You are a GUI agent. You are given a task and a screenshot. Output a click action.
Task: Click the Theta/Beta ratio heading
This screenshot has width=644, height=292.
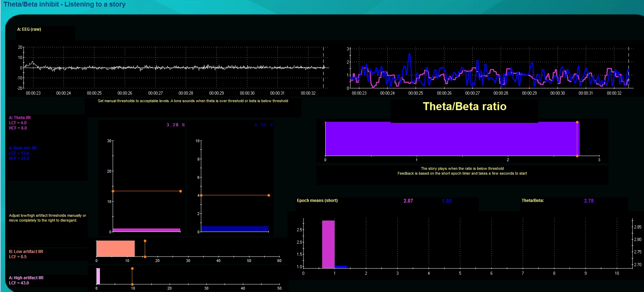pos(464,106)
